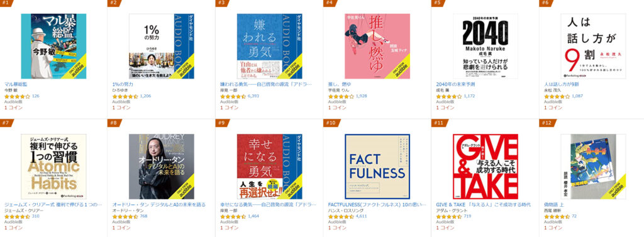The width and height of the screenshot is (644, 237).
Task: Click the star rating for GIVE & TAKE
Action: pos(449,216)
